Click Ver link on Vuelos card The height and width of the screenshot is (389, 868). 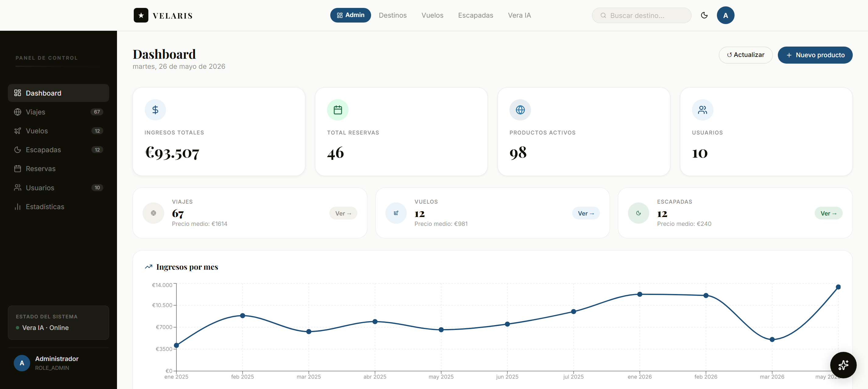[x=586, y=213]
